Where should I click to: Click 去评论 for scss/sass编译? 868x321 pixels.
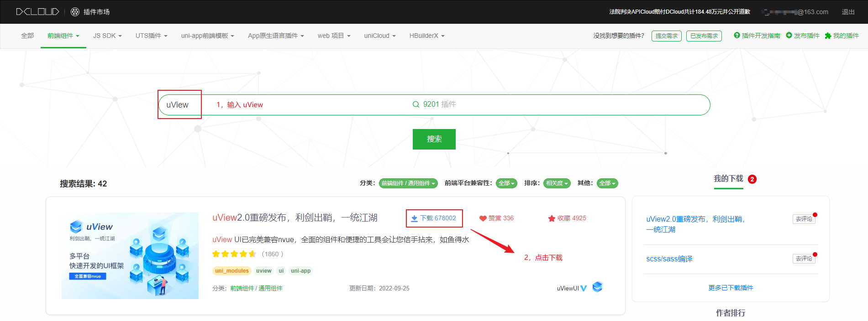[x=804, y=259]
